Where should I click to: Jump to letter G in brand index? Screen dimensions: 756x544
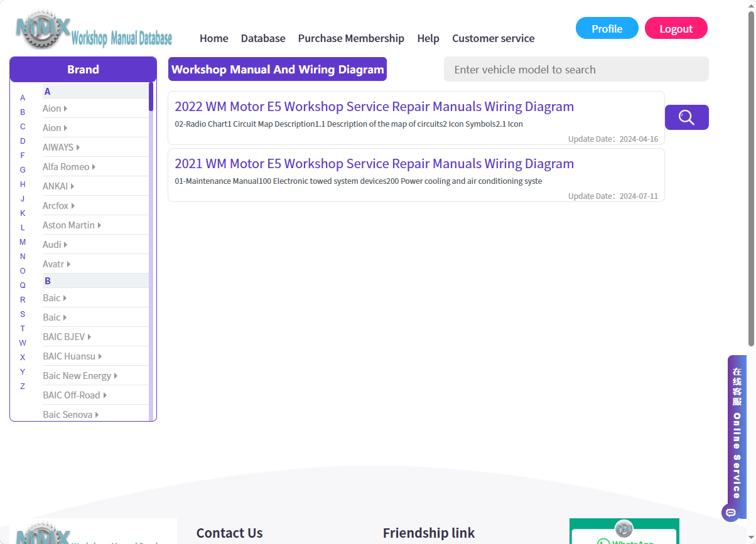(23, 170)
